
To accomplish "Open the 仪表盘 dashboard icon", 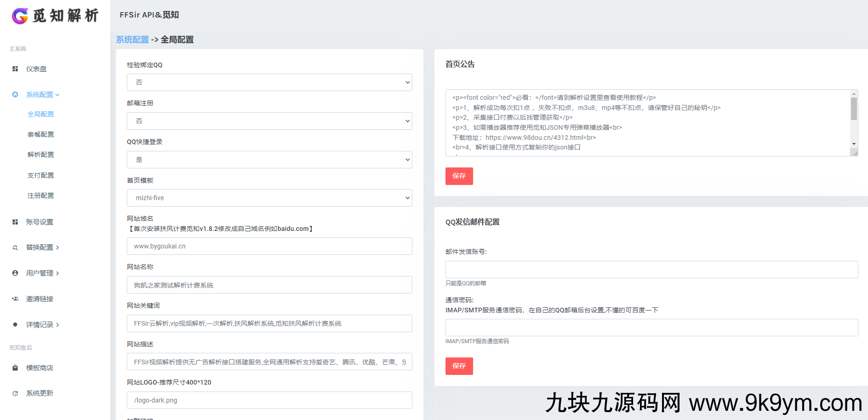I will 15,69.
